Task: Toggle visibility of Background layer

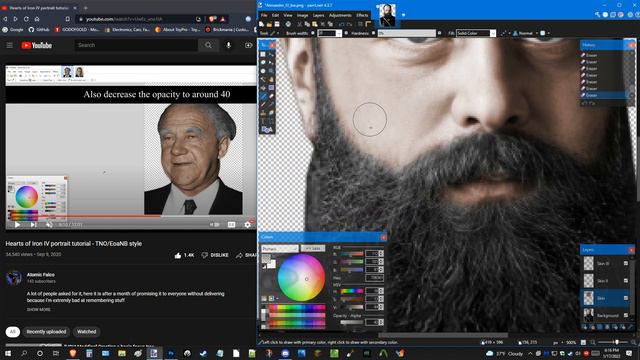Action: click(626, 315)
